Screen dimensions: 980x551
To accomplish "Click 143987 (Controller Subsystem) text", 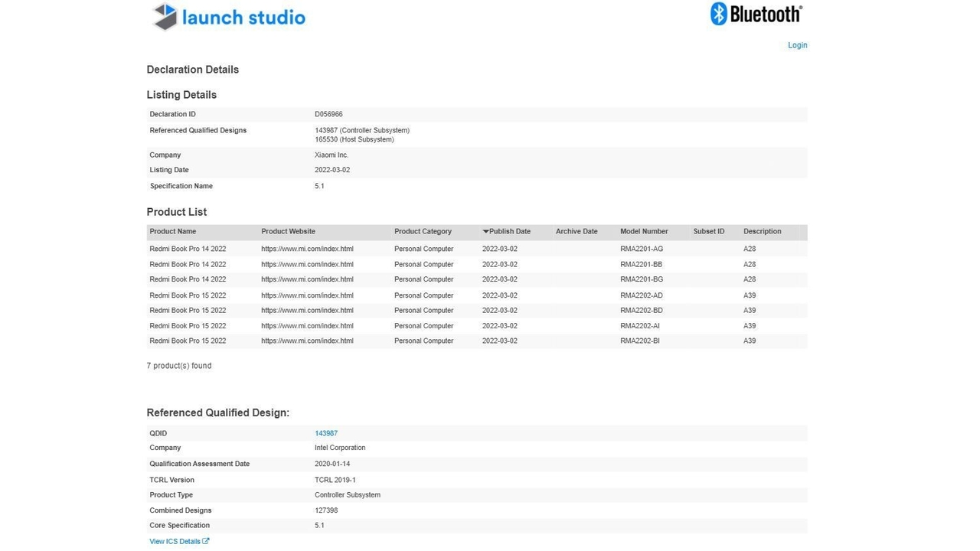I will [x=362, y=130].
